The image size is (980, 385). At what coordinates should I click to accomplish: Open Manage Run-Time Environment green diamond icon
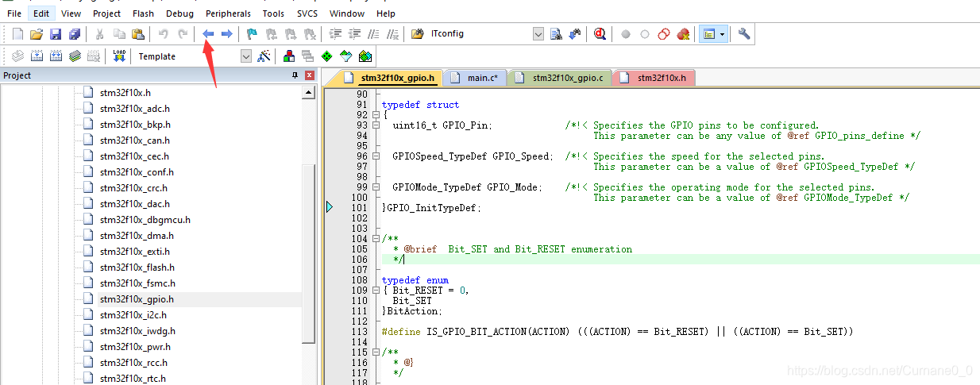327,56
